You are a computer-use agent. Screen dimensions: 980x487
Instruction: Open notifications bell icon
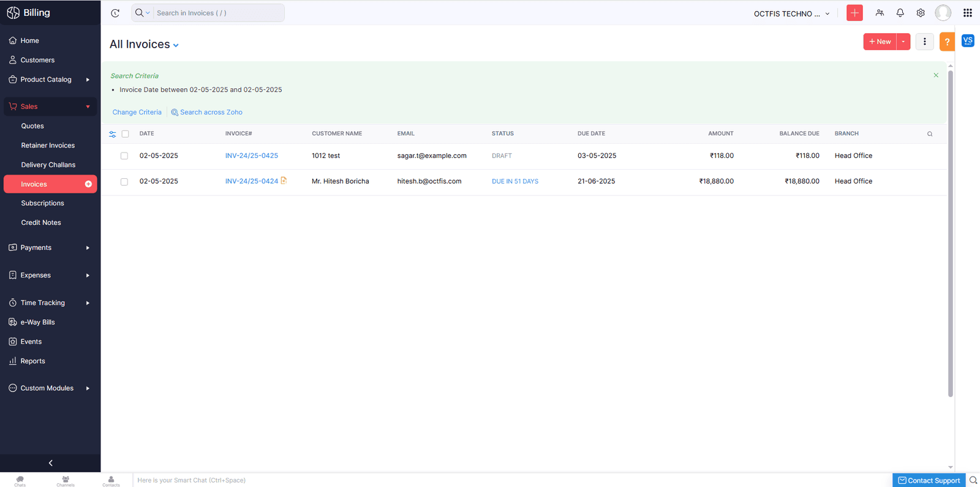click(x=900, y=13)
